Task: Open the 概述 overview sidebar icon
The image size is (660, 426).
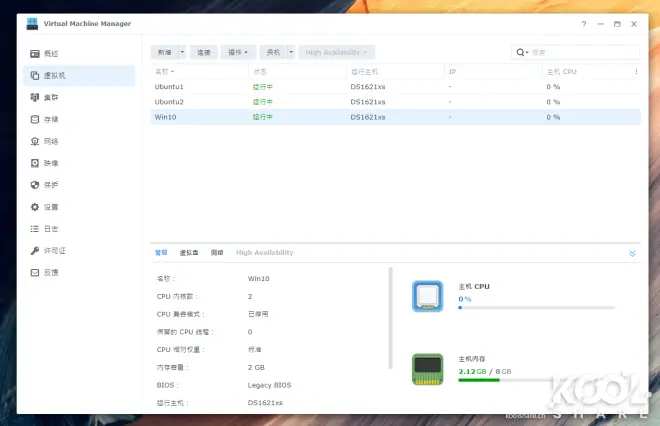Action: tap(35, 54)
